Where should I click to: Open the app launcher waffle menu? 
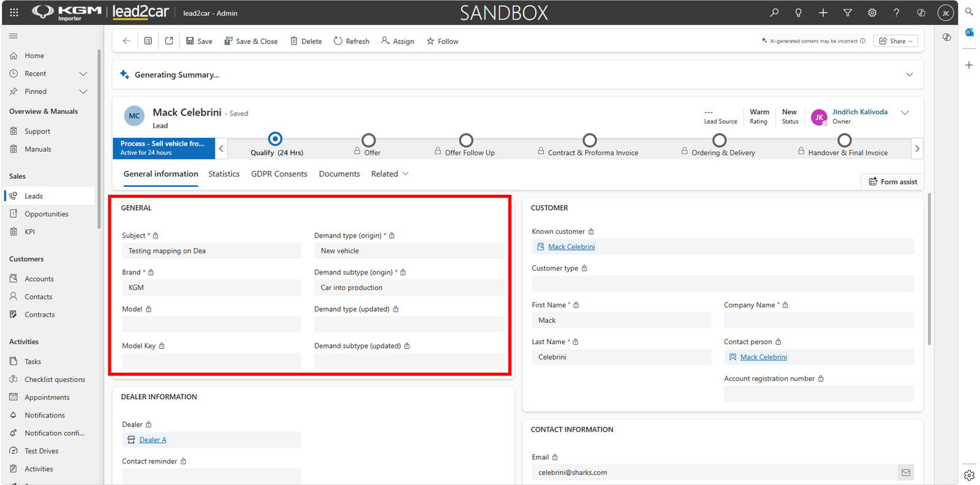[14, 12]
